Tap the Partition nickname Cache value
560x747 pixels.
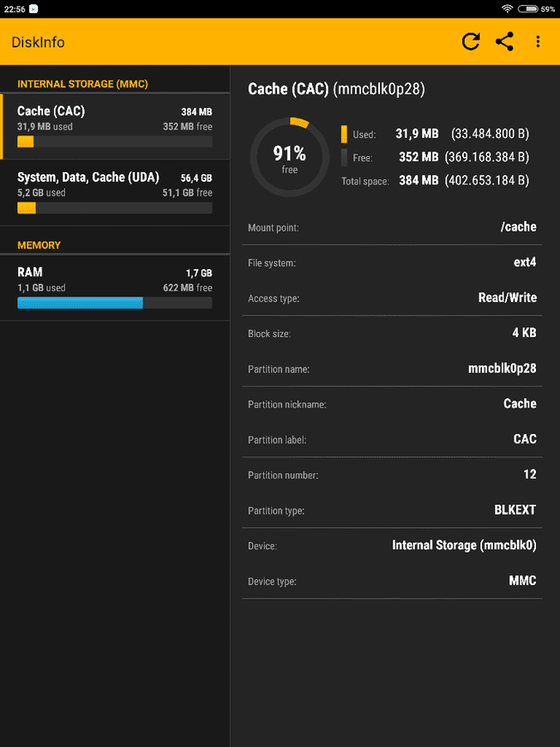(x=520, y=403)
